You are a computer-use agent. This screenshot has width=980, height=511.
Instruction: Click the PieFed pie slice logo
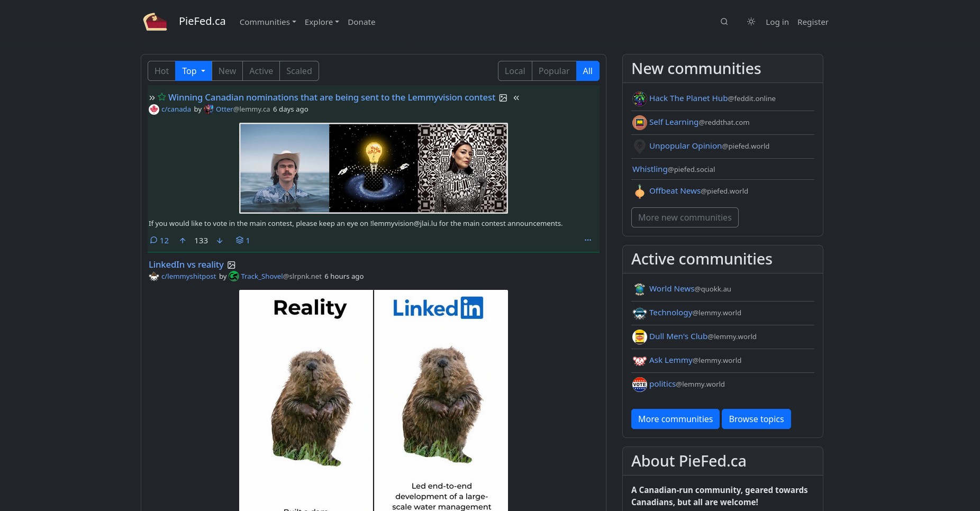[155, 22]
